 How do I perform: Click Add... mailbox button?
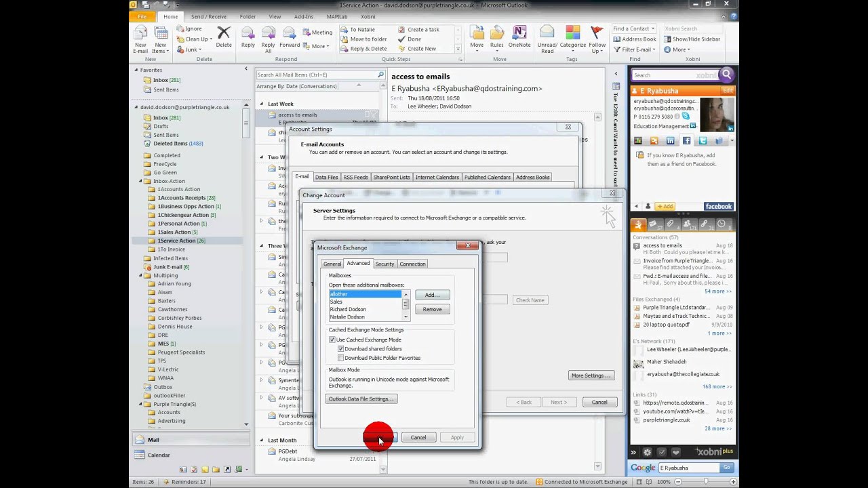pos(432,295)
